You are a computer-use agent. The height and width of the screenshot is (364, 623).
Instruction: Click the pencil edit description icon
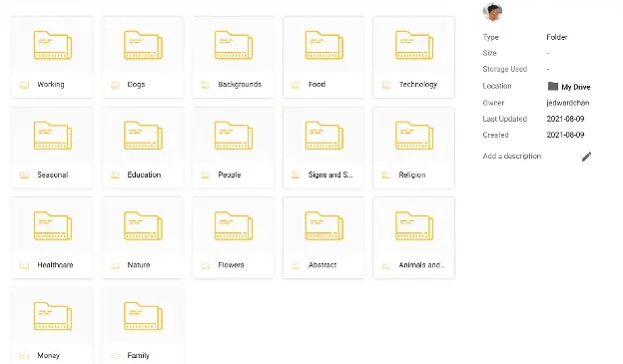click(586, 157)
